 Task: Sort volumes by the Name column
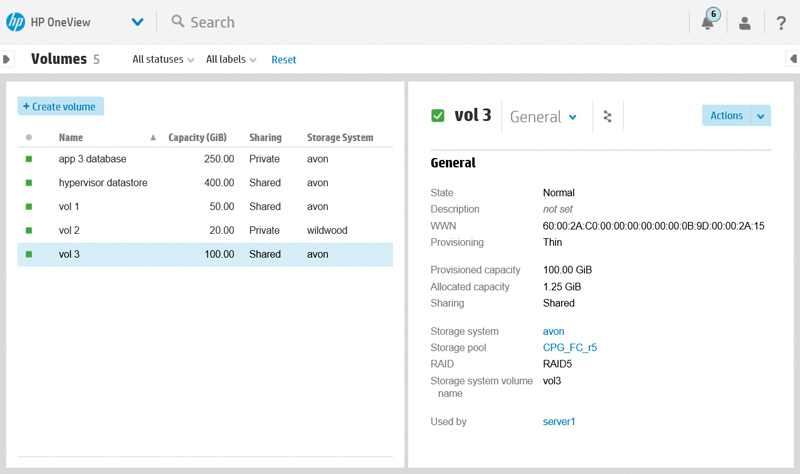tap(71, 138)
